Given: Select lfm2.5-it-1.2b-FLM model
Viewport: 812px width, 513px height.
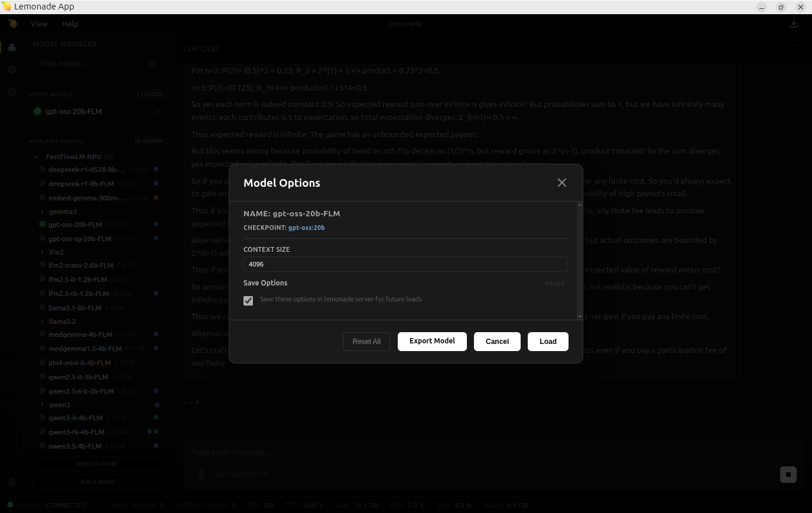Looking at the screenshot, I should (78, 280).
